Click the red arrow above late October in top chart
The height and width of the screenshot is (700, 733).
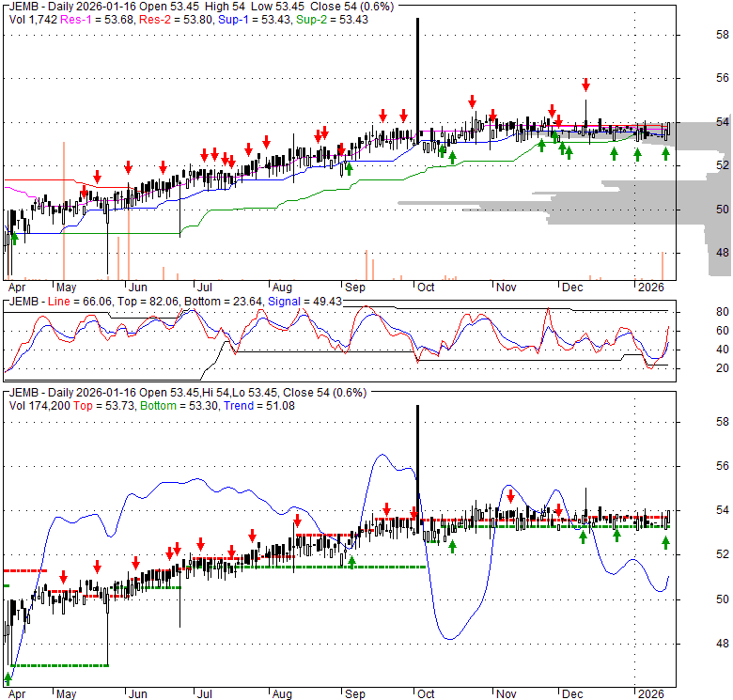click(473, 101)
